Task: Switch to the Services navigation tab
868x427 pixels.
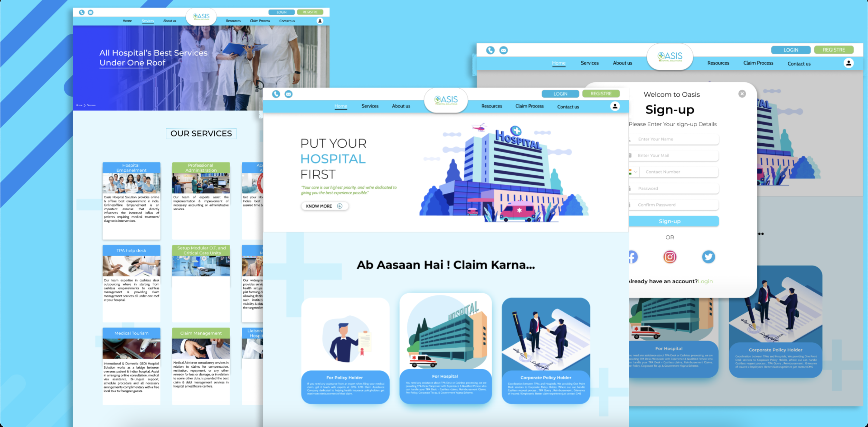Action: (x=370, y=106)
